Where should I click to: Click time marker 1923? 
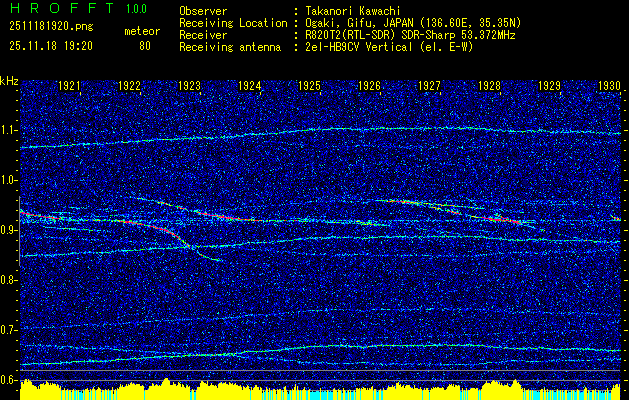pos(189,85)
